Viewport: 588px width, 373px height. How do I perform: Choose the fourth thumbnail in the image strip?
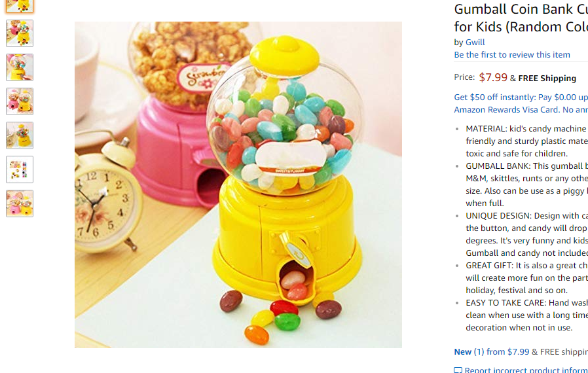point(20,101)
